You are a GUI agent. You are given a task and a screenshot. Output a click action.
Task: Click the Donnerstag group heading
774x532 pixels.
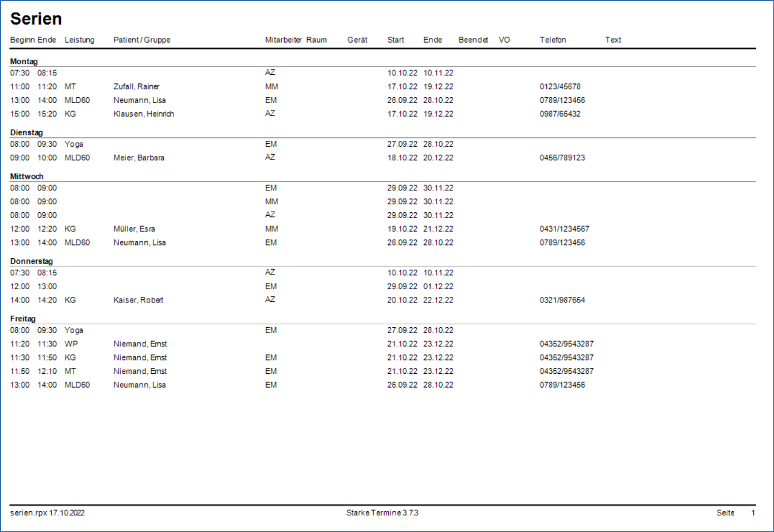click(x=31, y=261)
